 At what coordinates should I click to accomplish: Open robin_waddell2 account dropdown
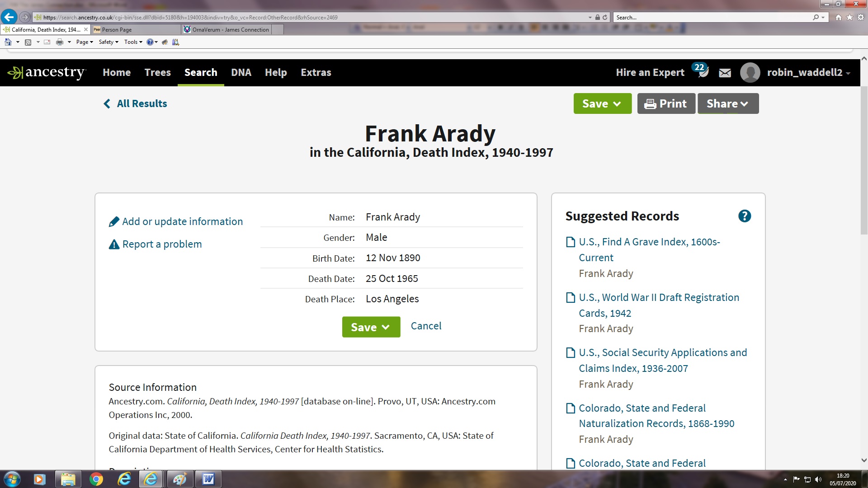[x=808, y=73]
